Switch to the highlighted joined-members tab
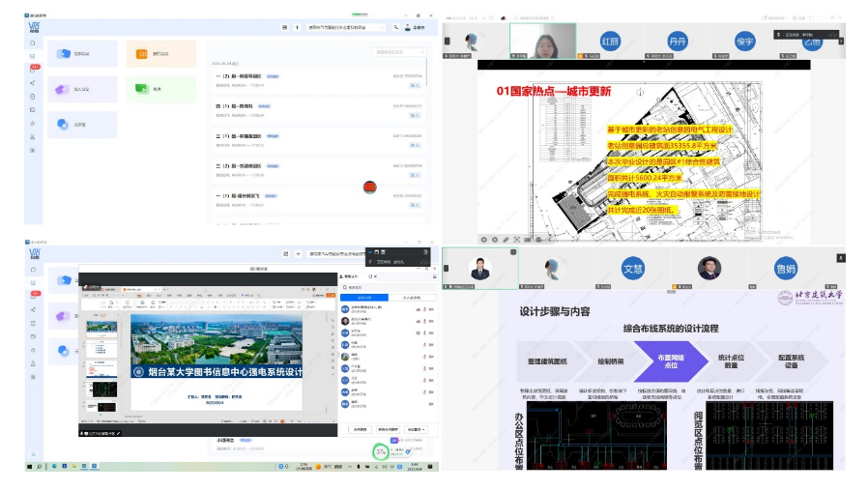Viewport: 868px width, 491px height. click(x=364, y=298)
